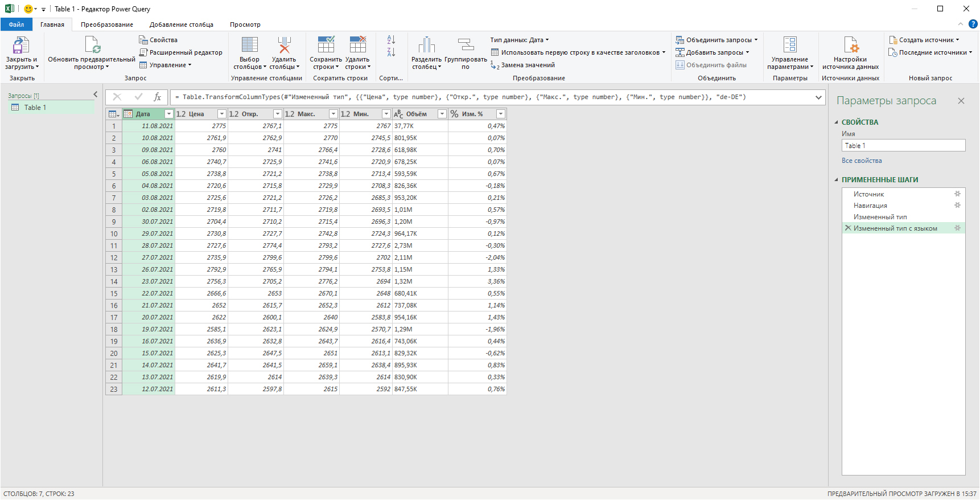Screen dimensions: 980x500
Task: Open Help with the question mark icon
Action: coord(973,24)
